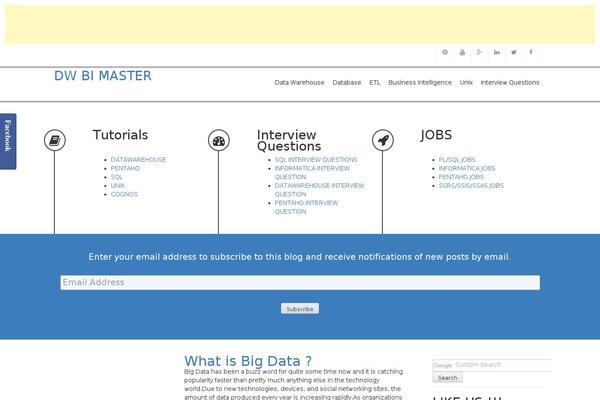Viewport: 600px width, 400px height.
Task: Open SQL INTERVIEW QUESTIONS link
Action: tap(316, 160)
